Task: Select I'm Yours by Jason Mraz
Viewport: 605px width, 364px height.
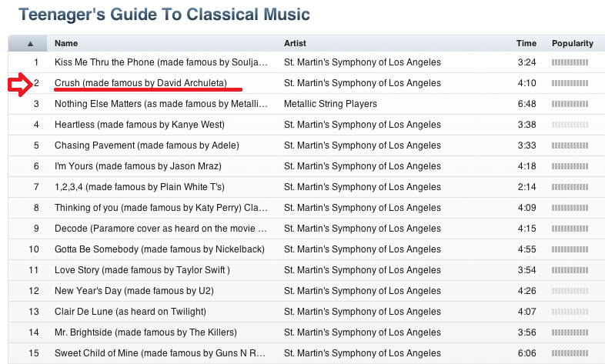Action: click(x=138, y=165)
